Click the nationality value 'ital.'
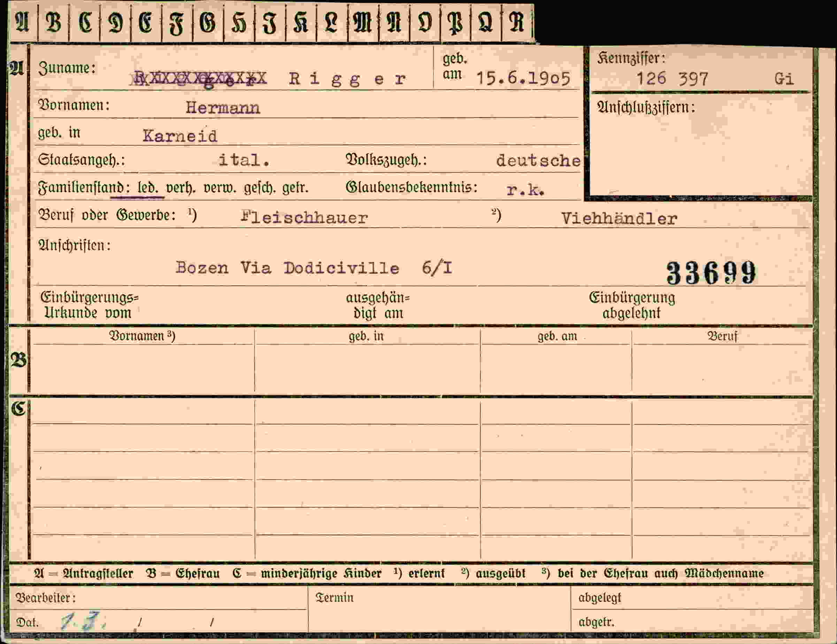 tap(244, 160)
